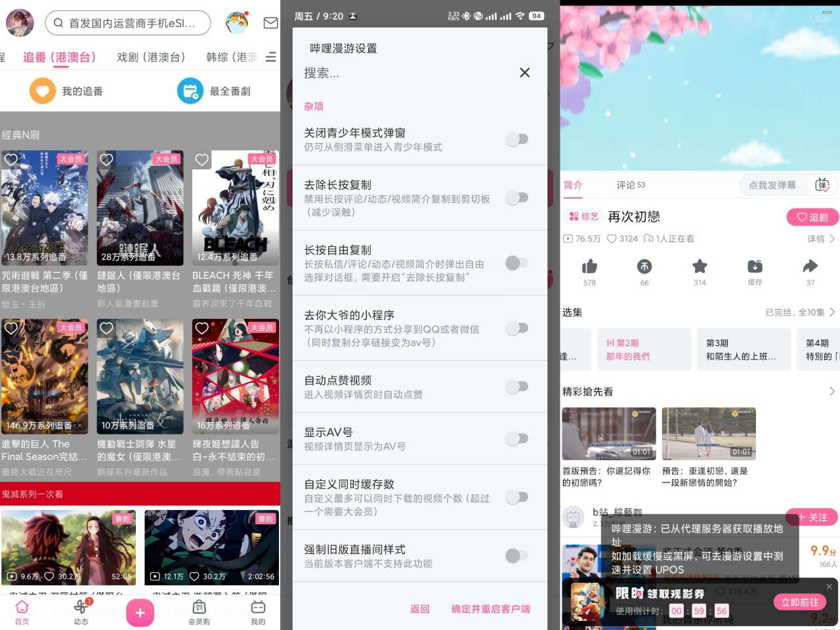Tap the thumbs-up like icon for 再次初恋
This screenshot has height=630, width=840.
[589, 266]
